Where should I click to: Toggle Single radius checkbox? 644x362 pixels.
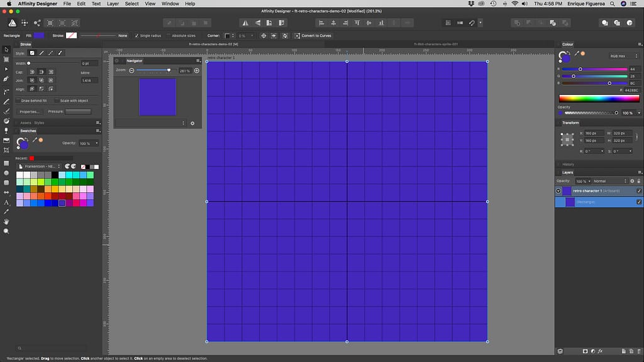[x=136, y=36]
